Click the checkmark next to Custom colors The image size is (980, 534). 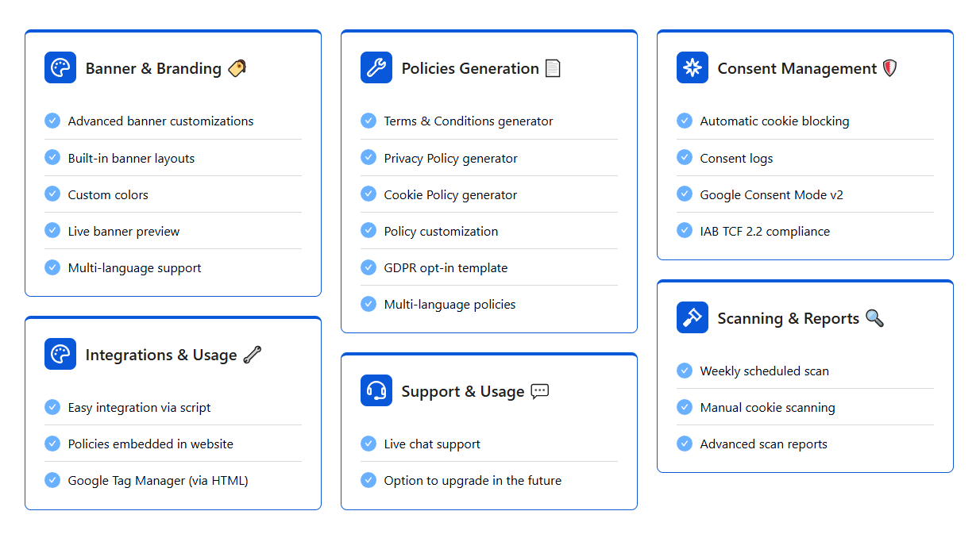(x=52, y=194)
